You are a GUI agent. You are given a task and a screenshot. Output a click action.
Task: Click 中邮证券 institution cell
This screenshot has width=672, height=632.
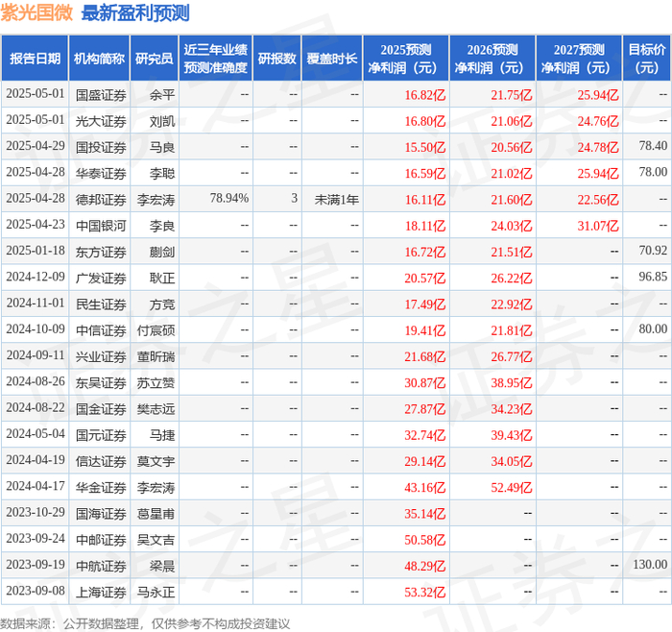(x=101, y=540)
